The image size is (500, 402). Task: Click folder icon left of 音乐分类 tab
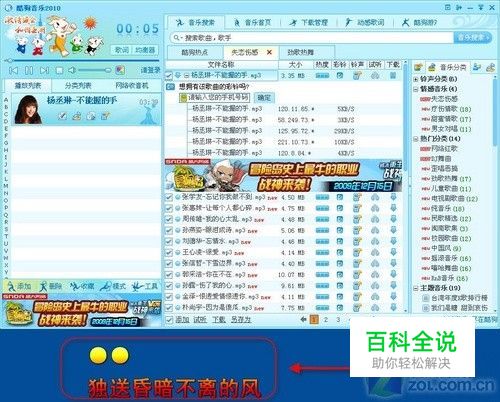tap(418, 67)
